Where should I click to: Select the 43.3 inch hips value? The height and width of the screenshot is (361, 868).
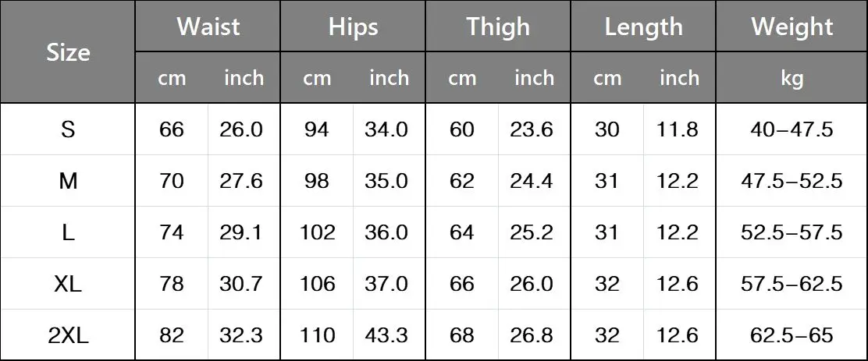[x=386, y=335]
